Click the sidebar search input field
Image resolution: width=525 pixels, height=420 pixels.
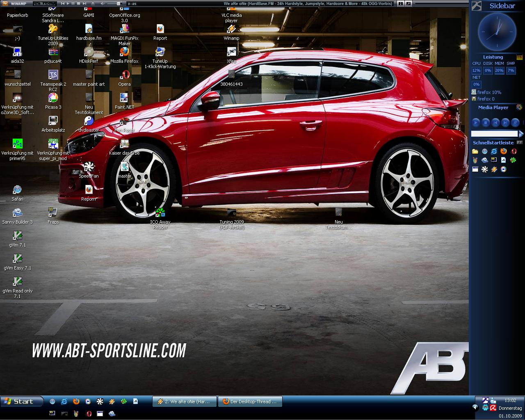494,134
